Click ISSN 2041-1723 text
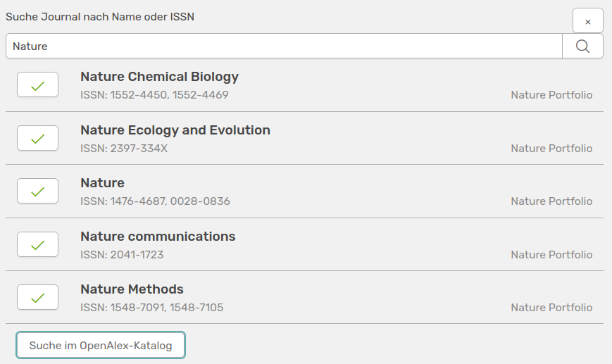Viewport: 612px width, 364px height. click(x=122, y=254)
